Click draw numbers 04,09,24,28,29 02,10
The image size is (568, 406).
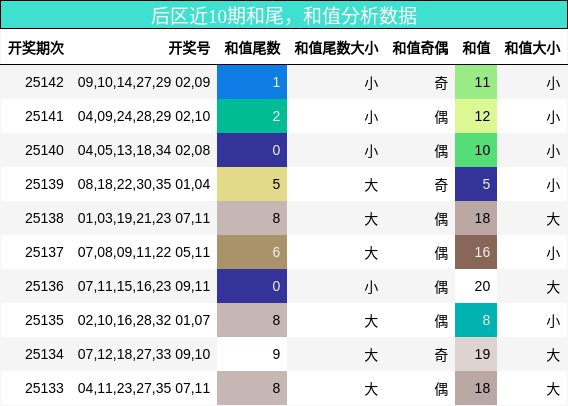[x=144, y=116]
